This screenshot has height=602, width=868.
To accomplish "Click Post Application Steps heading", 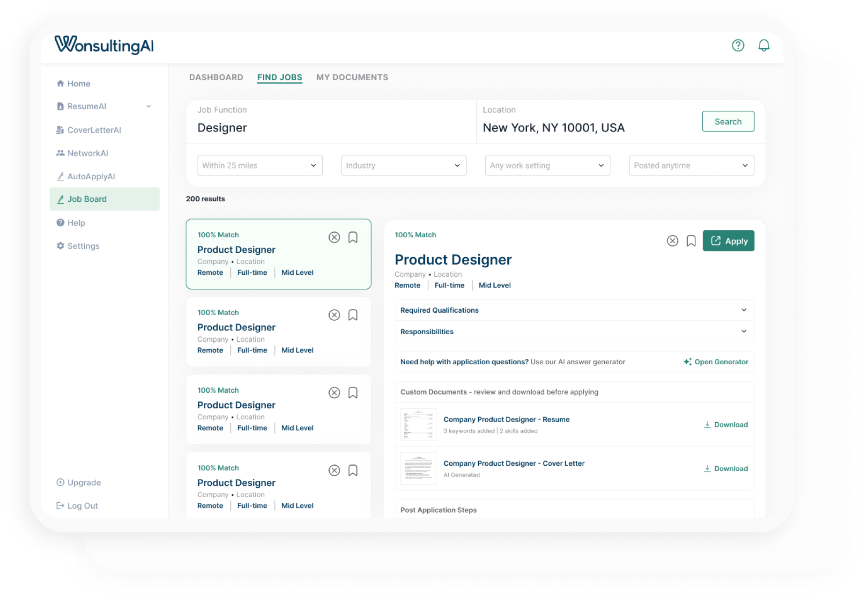I will 438,510.
